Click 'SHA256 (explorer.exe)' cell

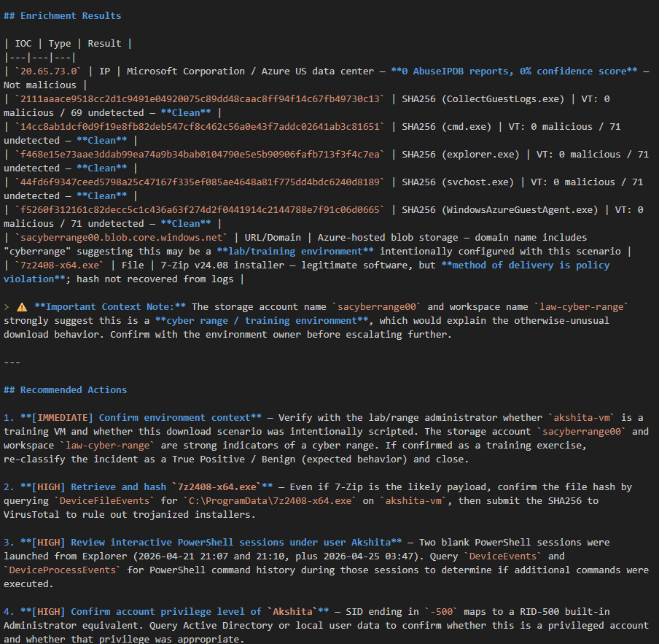pyautogui.click(x=460, y=155)
